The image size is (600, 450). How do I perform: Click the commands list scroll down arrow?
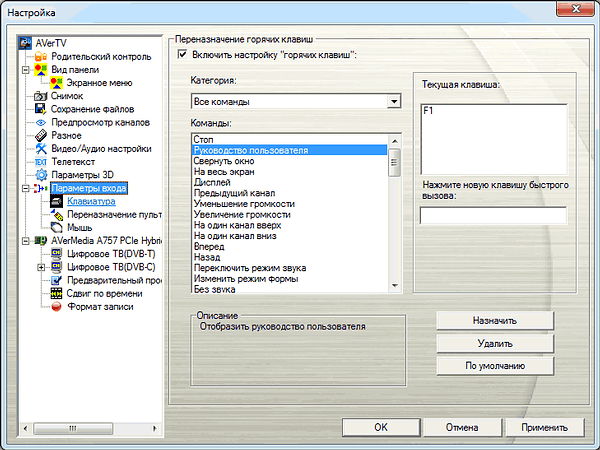click(395, 286)
